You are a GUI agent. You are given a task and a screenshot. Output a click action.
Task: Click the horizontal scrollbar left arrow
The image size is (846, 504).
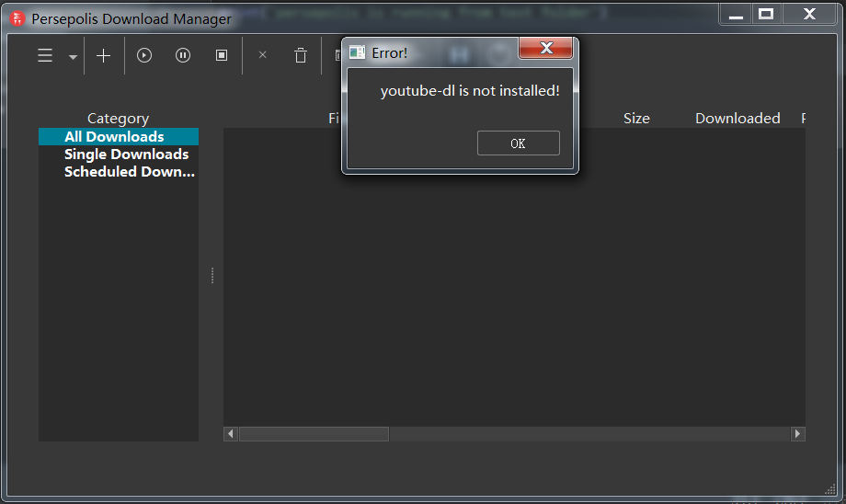231,434
